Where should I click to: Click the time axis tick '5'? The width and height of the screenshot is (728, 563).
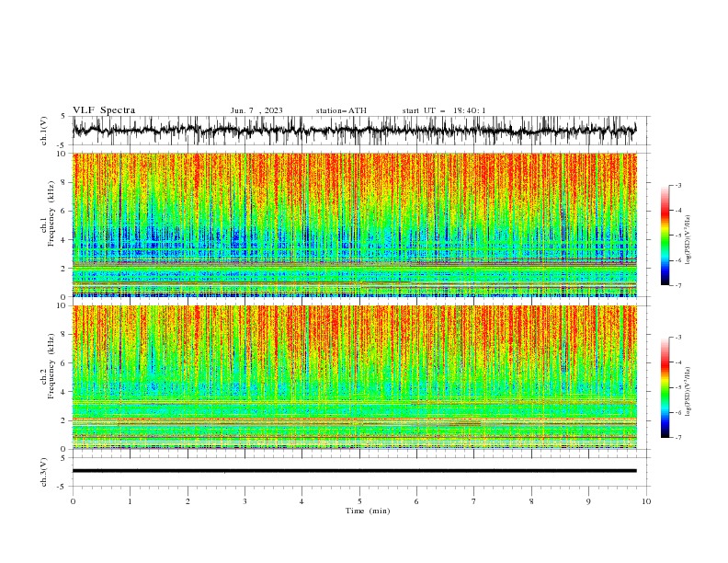[x=359, y=501]
